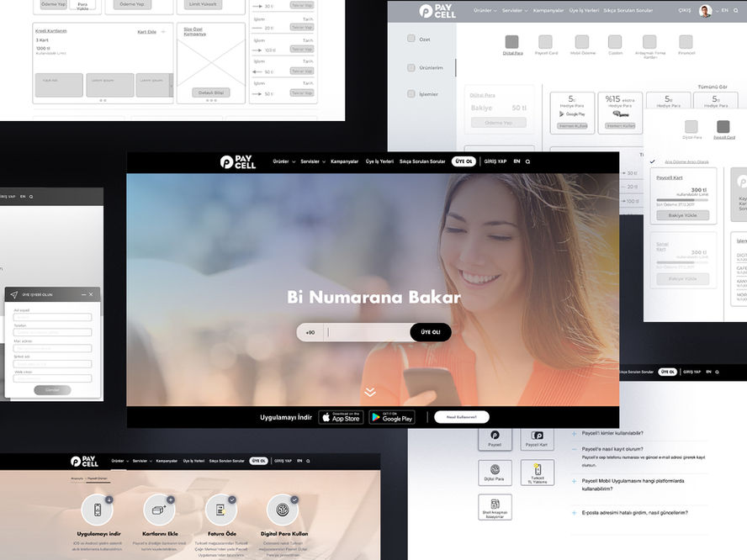Screen dimensions: 747x560
Task: Select Ürünlerim checkbox in dashboard sidebar
Action: click(x=411, y=67)
